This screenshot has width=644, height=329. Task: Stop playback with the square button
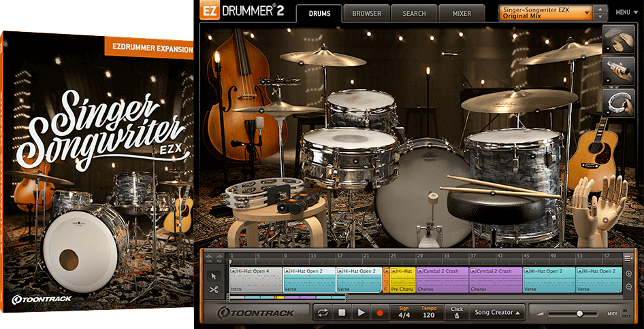point(342,313)
